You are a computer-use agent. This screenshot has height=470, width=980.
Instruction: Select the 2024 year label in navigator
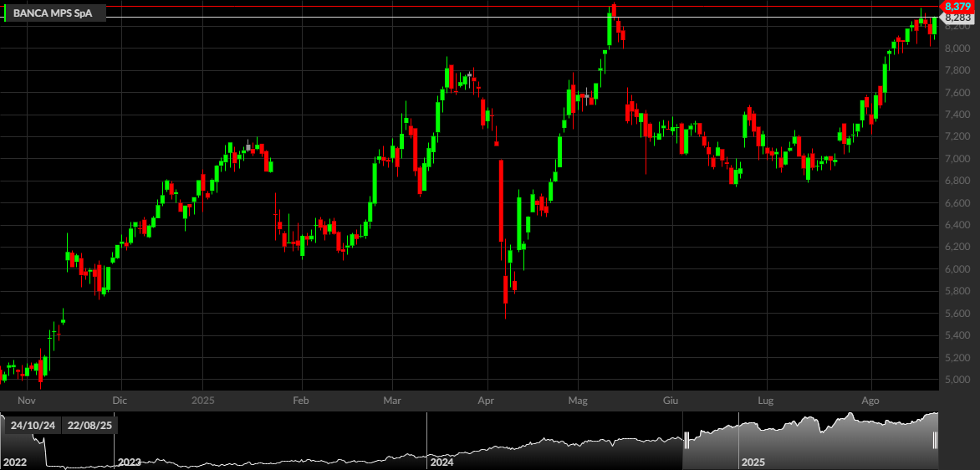click(442, 462)
